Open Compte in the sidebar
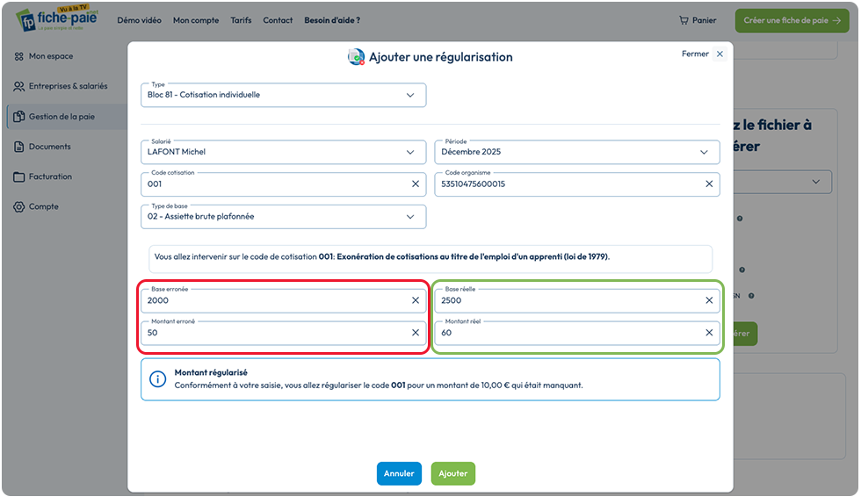The image size is (861, 504). (44, 207)
